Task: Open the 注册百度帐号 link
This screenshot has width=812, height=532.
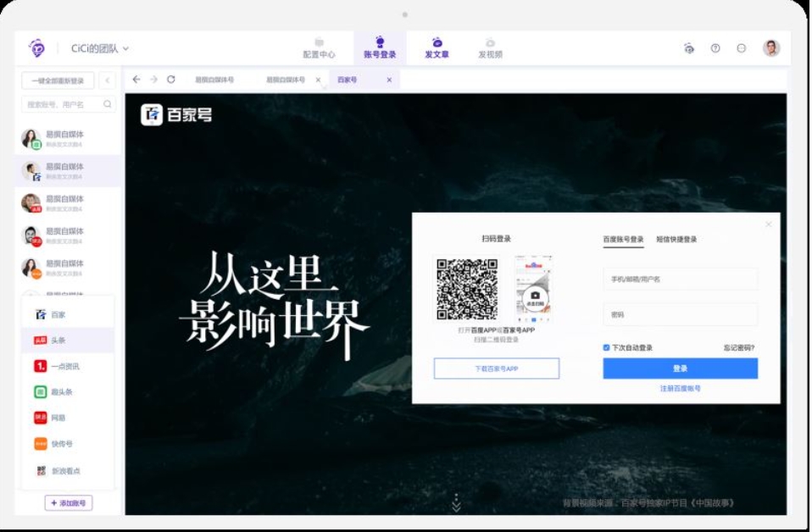Action: pyautogui.click(x=680, y=388)
